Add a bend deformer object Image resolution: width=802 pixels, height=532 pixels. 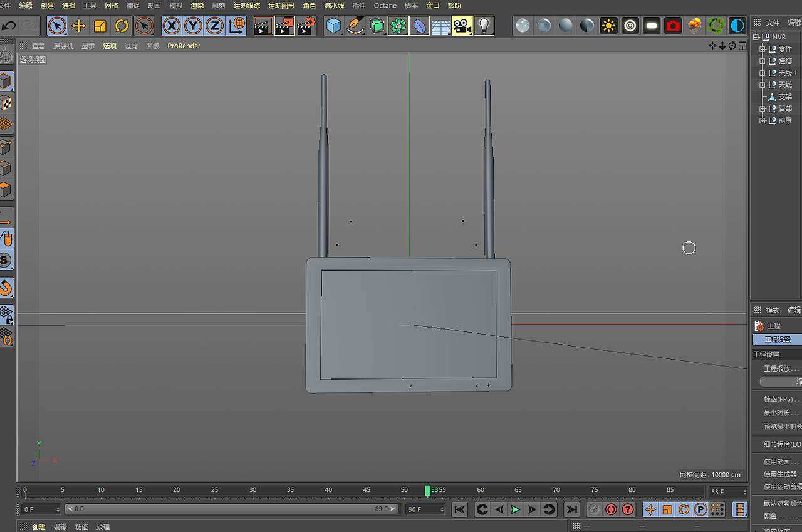pyautogui.click(x=419, y=26)
